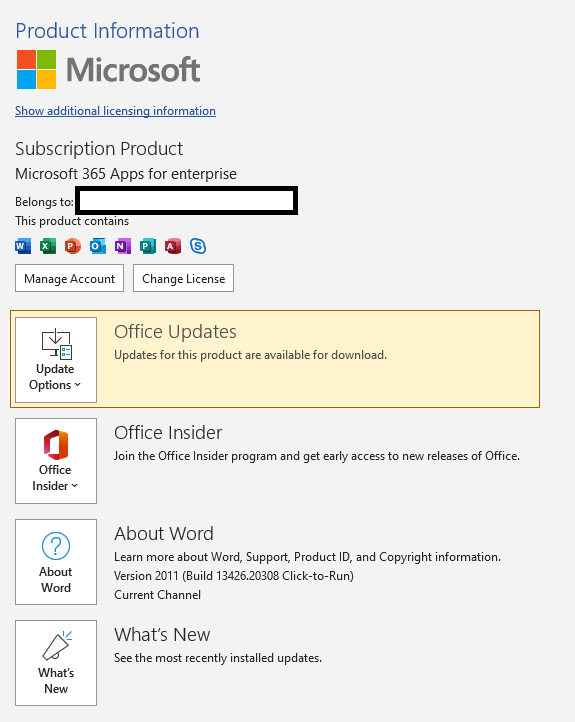
Task: Click the Subscription Product heading
Action: coord(99,149)
